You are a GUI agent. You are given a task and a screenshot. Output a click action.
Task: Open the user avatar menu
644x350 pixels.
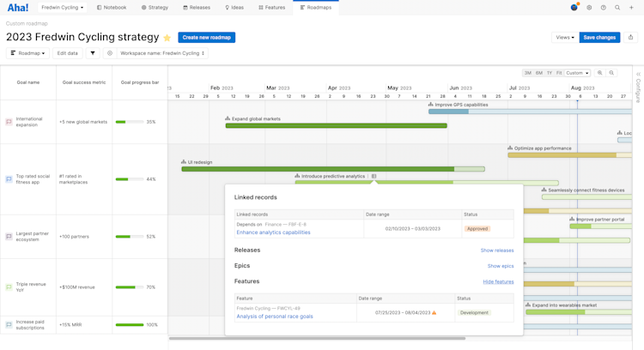pos(574,8)
